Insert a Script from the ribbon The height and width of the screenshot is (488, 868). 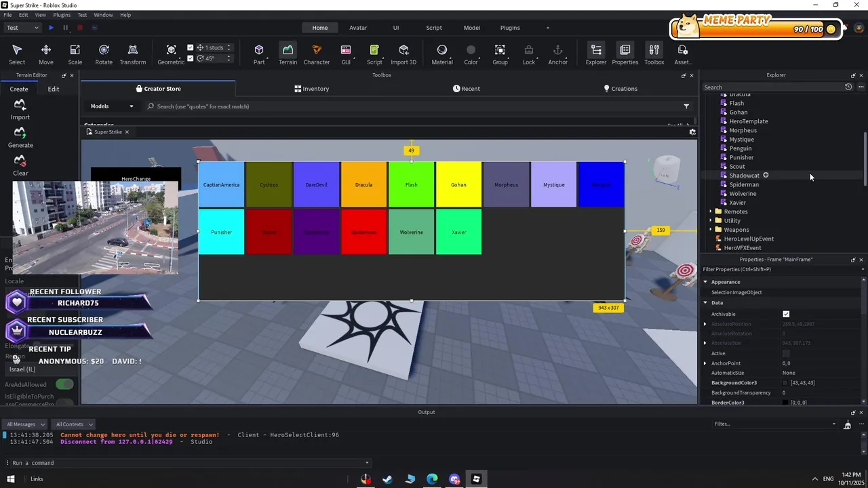(x=374, y=54)
